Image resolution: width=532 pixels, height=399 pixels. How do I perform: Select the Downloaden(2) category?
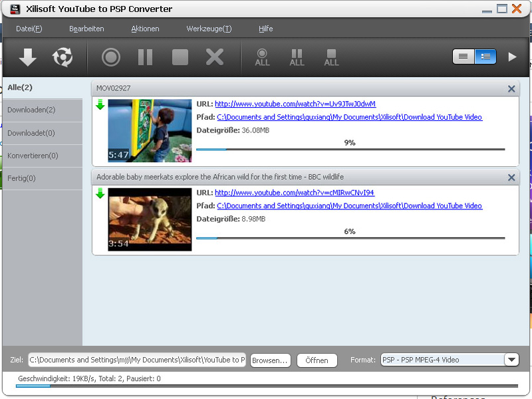(43, 110)
